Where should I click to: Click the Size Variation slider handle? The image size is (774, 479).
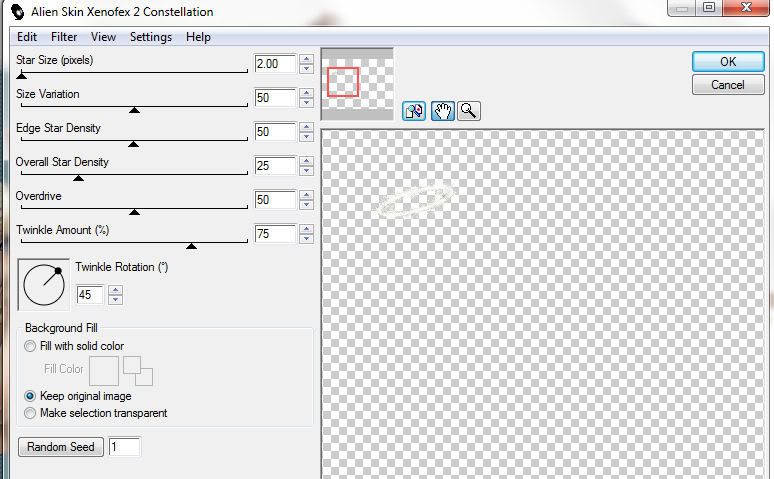click(x=134, y=110)
